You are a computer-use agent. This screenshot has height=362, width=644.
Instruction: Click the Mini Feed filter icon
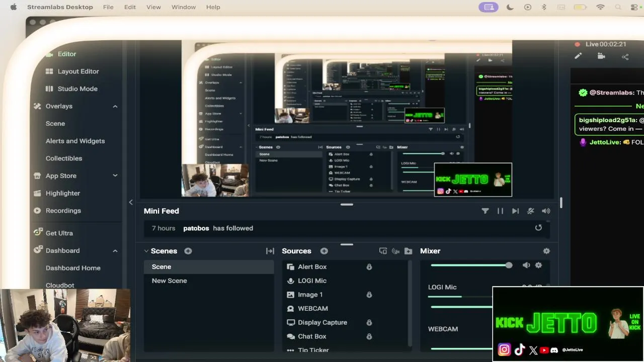[x=485, y=211]
